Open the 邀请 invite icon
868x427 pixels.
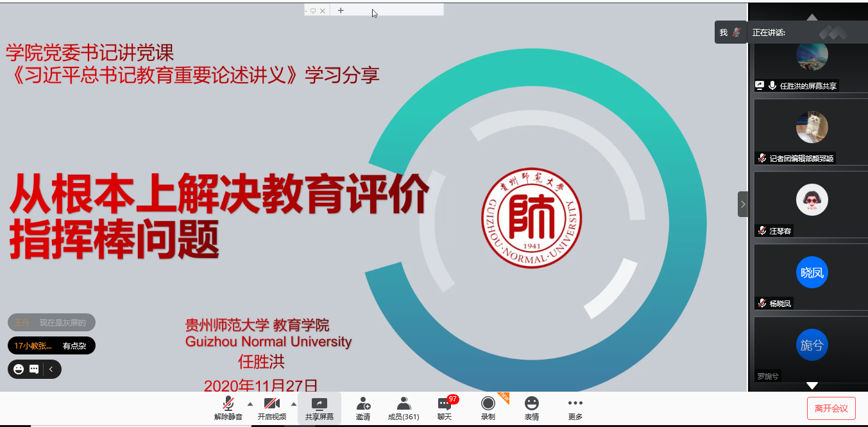(363, 408)
